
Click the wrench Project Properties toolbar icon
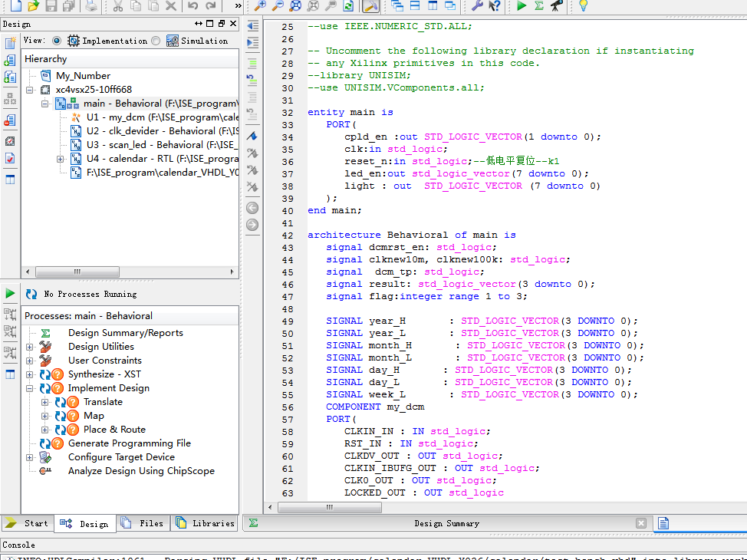pyautogui.click(x=476, y=6)
